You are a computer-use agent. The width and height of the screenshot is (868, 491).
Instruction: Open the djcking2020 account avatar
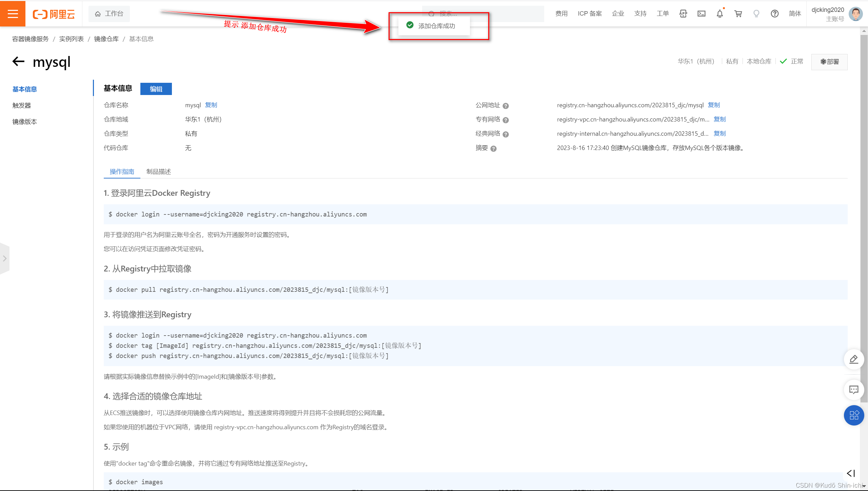point(855,14)
